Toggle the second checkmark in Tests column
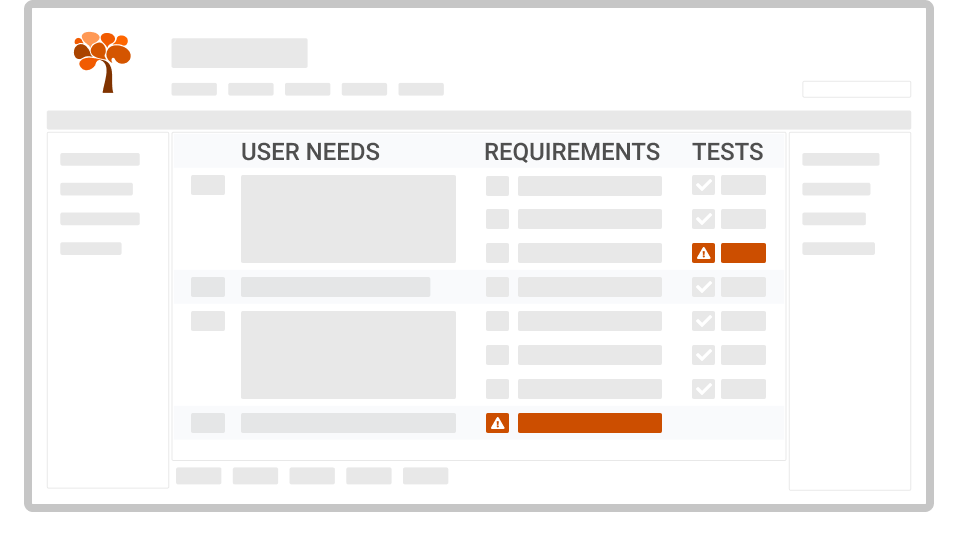Viewport: 958px width, 540px height. [703, 219]
